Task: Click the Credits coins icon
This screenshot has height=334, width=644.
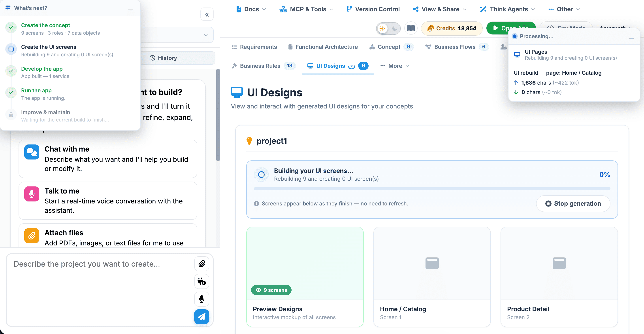Action: 430,28
